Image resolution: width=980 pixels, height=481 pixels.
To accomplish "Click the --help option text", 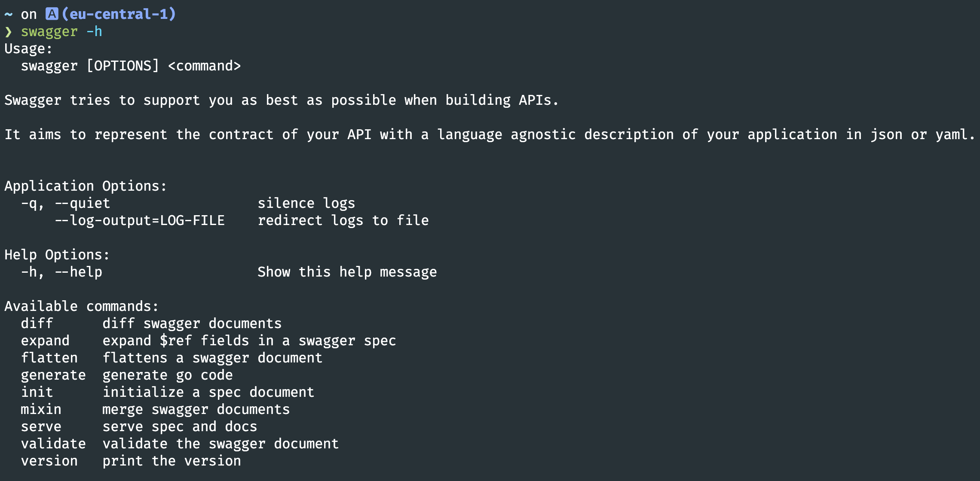I will tap(79, 272).
